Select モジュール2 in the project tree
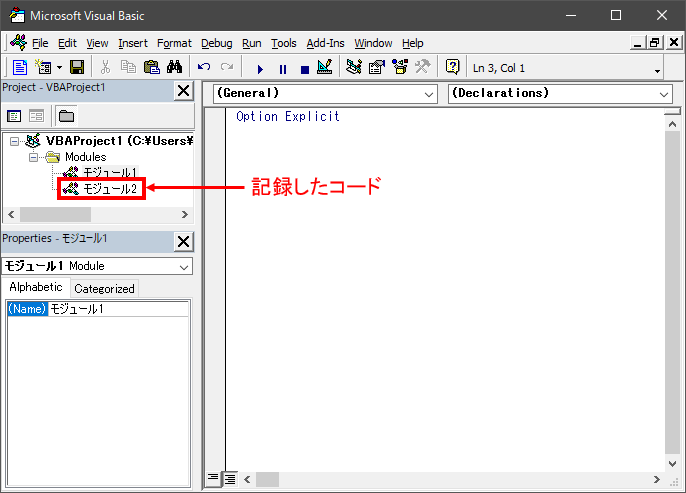The width and height of the screenshot is (686, 493). coord(110,189)
